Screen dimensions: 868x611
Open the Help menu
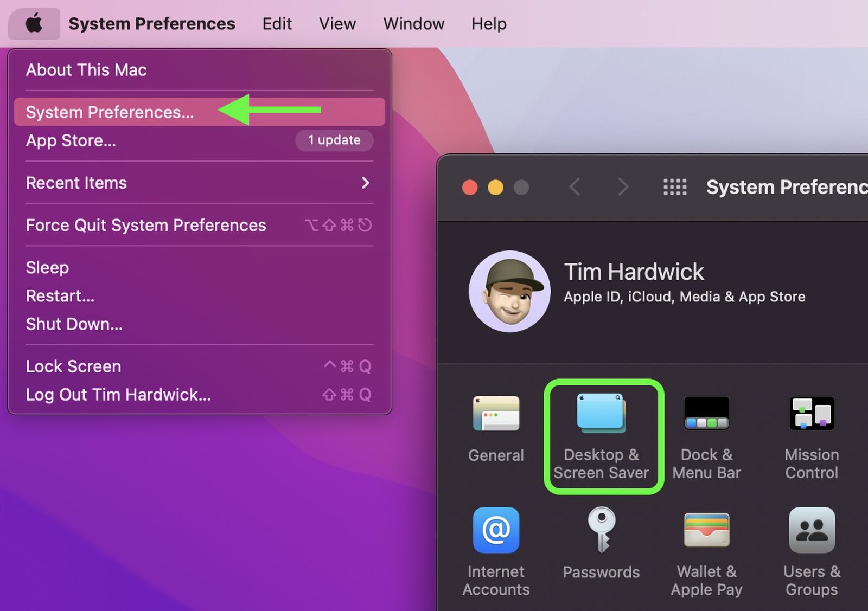coord(488,23)
